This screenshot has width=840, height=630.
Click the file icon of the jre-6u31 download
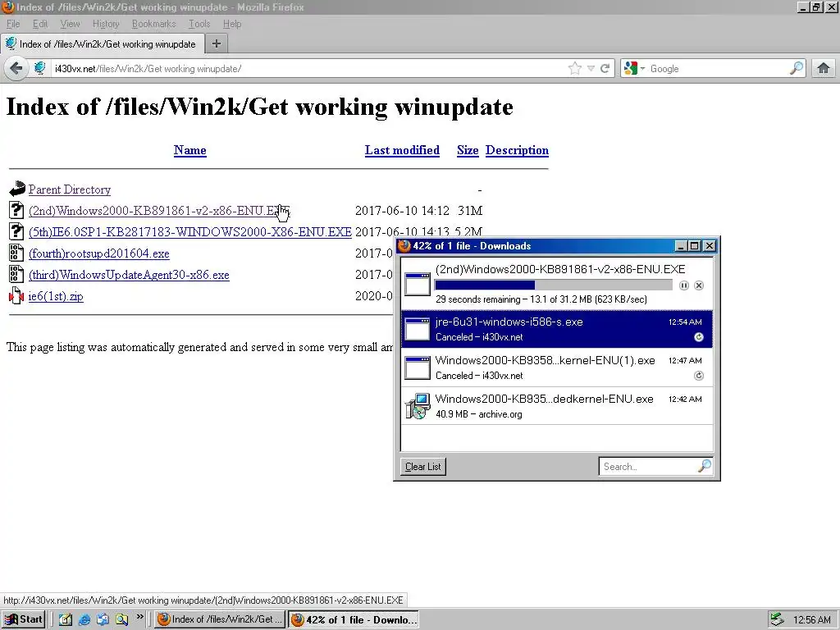418,329
